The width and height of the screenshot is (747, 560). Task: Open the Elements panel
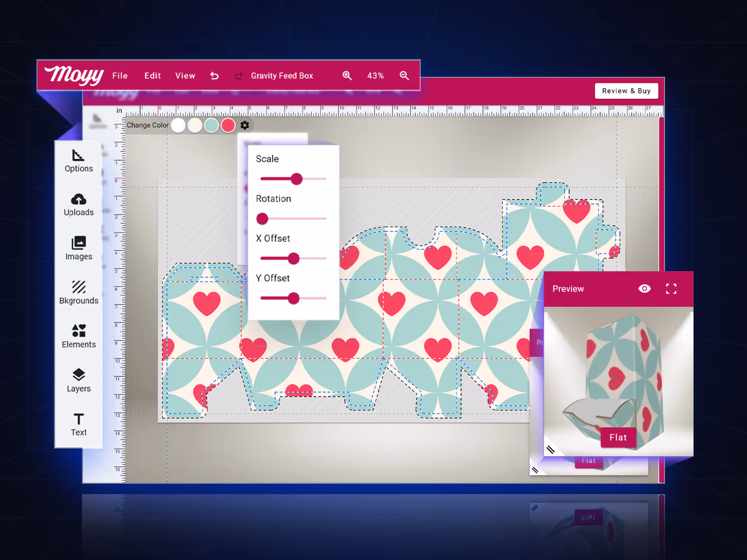click(78, 336)
